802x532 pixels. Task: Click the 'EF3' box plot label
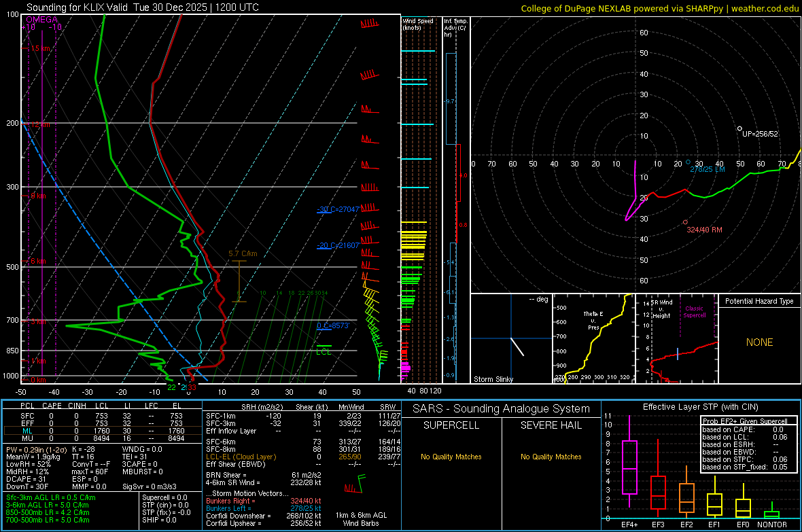point(658,525)
